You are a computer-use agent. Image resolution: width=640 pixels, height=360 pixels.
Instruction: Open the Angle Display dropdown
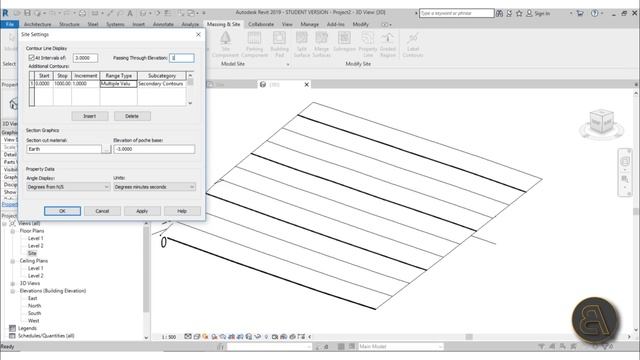(x=68, y=187)
